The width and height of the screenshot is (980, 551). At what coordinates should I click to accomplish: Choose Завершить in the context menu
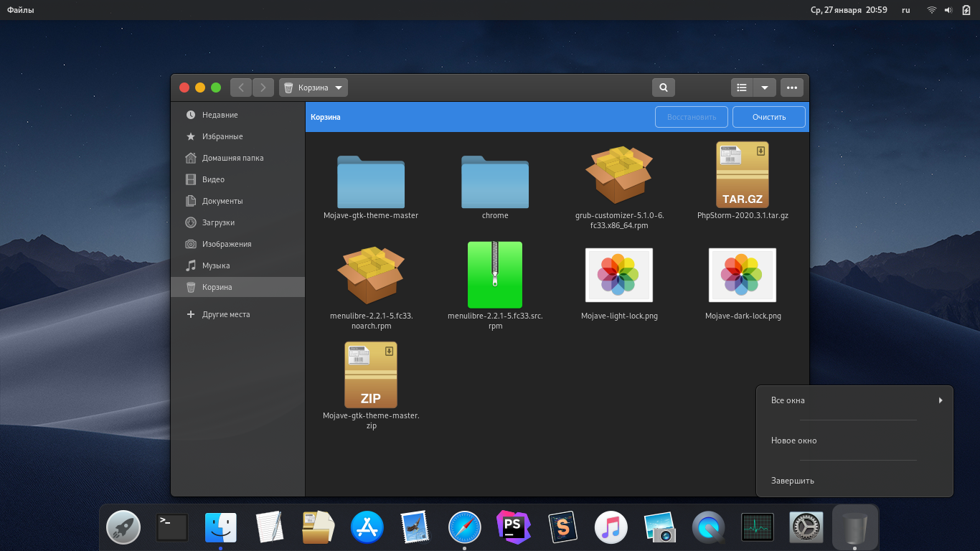[x=854, y=481]
